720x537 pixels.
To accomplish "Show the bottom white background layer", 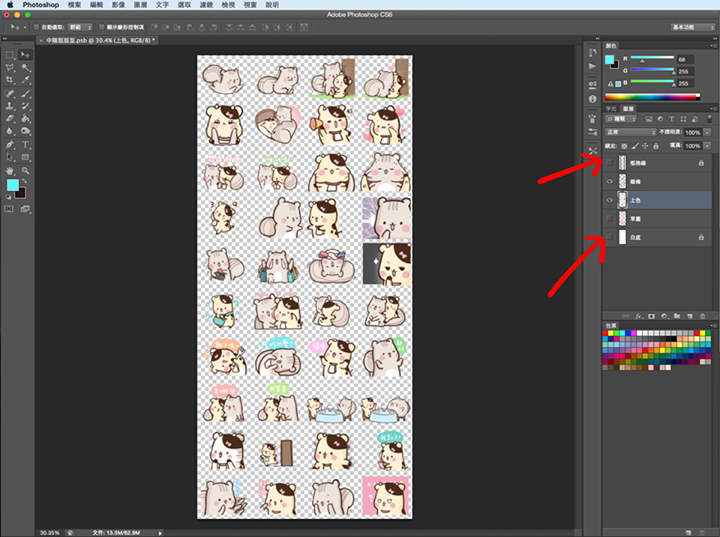I will tap(610, 237).
